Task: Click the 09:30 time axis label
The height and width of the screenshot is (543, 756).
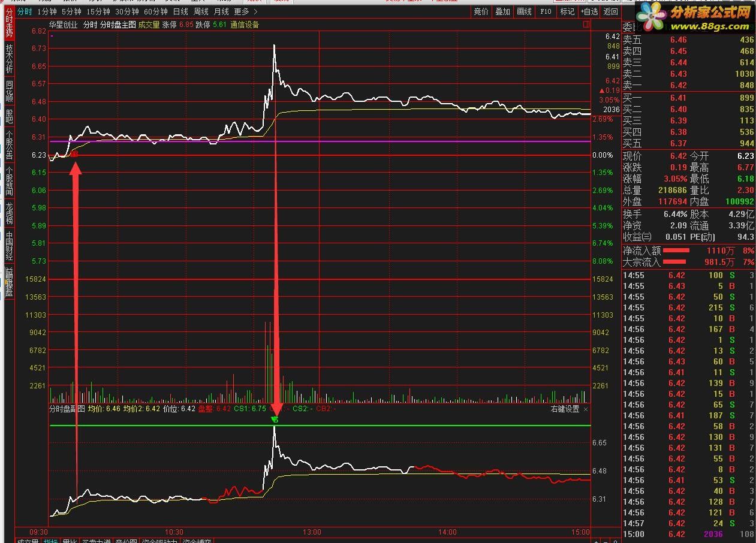Action: coord(39,532)
